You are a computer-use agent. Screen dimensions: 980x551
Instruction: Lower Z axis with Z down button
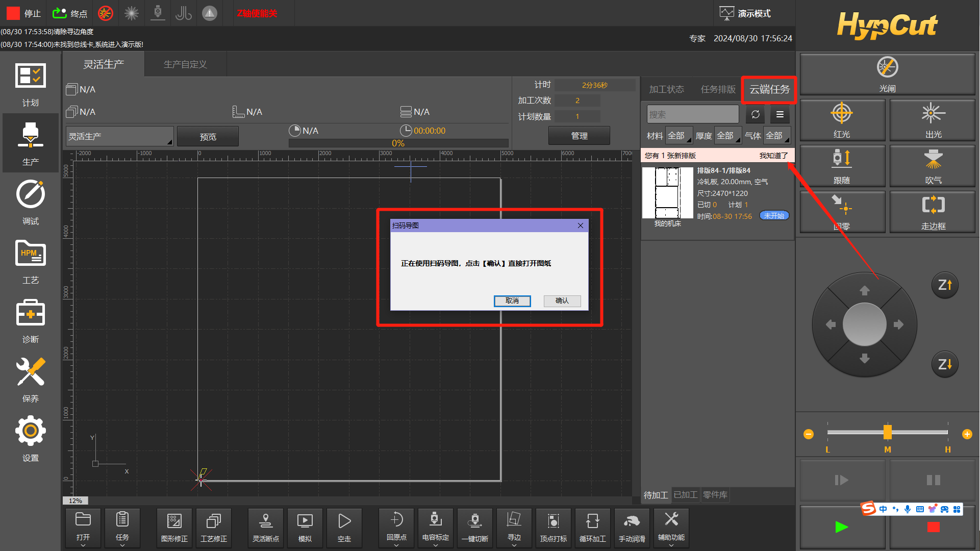coord(945,364)
